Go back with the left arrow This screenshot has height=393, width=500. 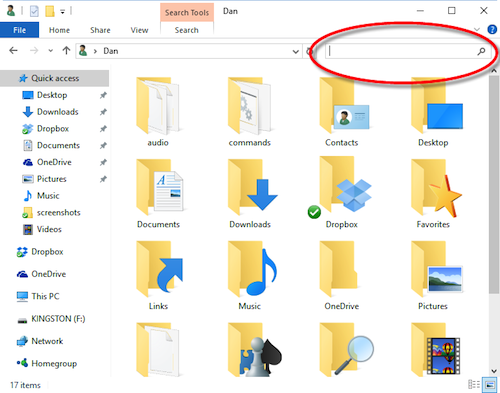(13, 51)
